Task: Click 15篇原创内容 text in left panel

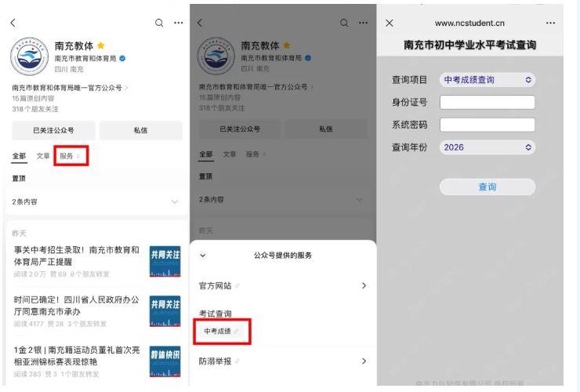Action: pos(33,99)
